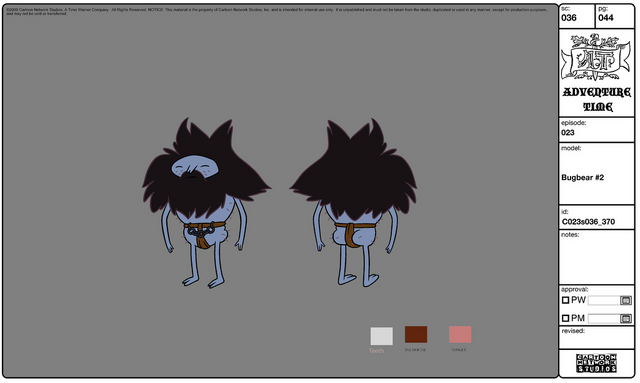Click the PM approval date field
Viewport: 640px width, 383px height.
click(x=604, y=318)
